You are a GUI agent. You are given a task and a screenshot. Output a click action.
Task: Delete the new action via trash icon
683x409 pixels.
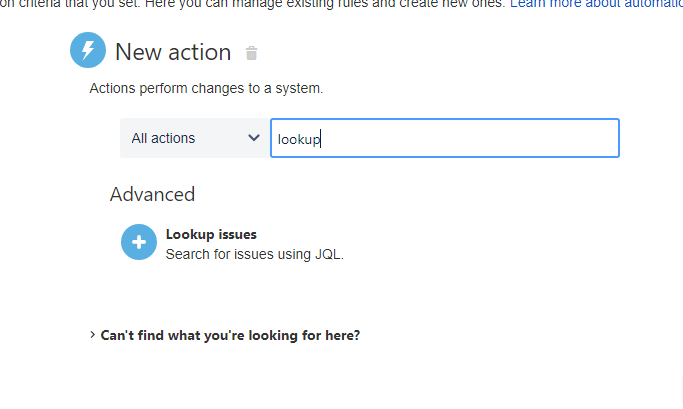252,53
